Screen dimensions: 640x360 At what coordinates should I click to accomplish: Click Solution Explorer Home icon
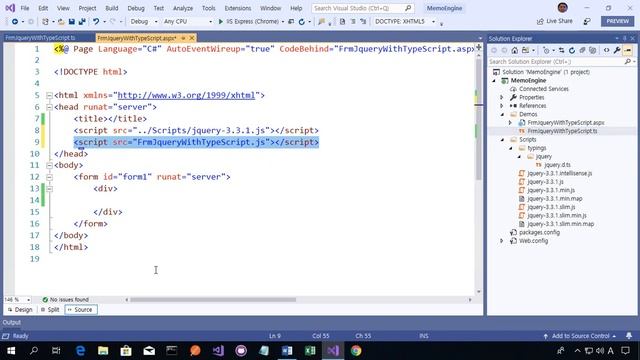(515, 50)
